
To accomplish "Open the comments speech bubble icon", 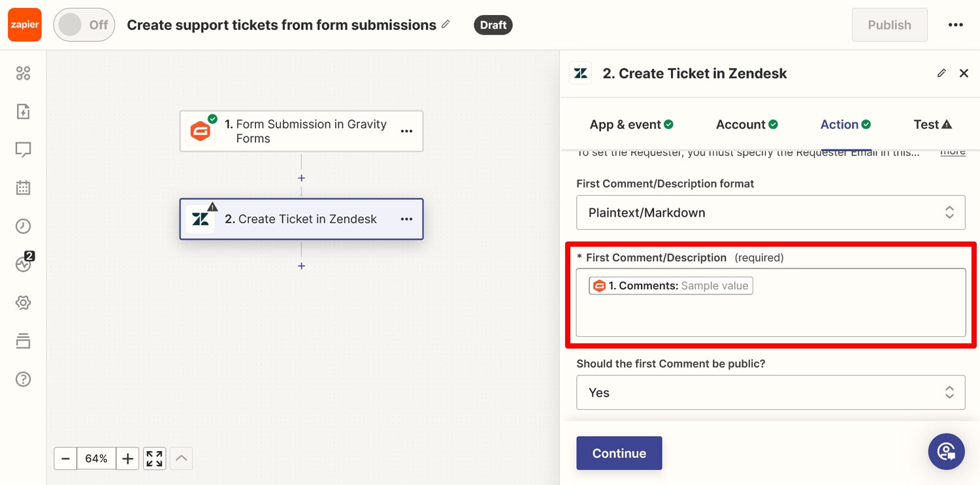I will 23,150.
